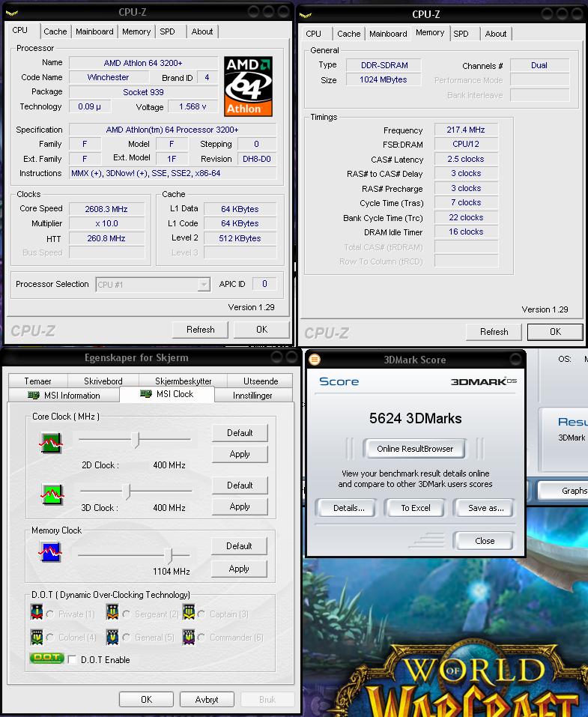Click the General rank badge icon
The image size is (588, 717).
pyautogui.click(x=112, y=637)
